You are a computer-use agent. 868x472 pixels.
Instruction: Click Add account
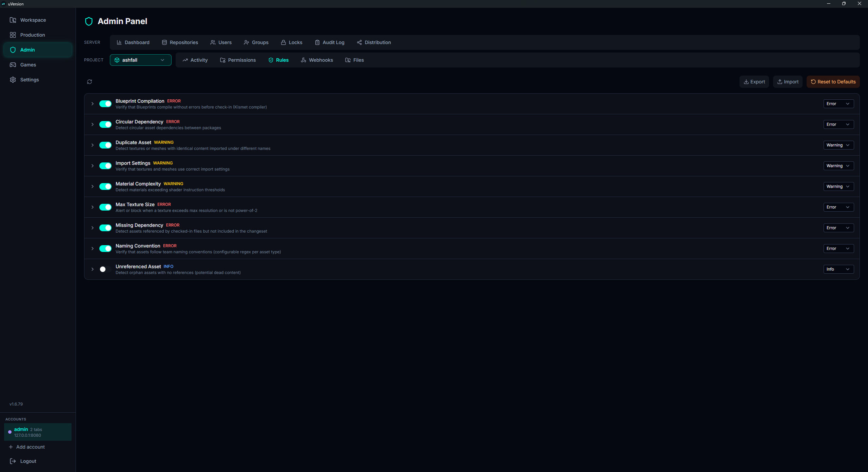coord(27,447)
